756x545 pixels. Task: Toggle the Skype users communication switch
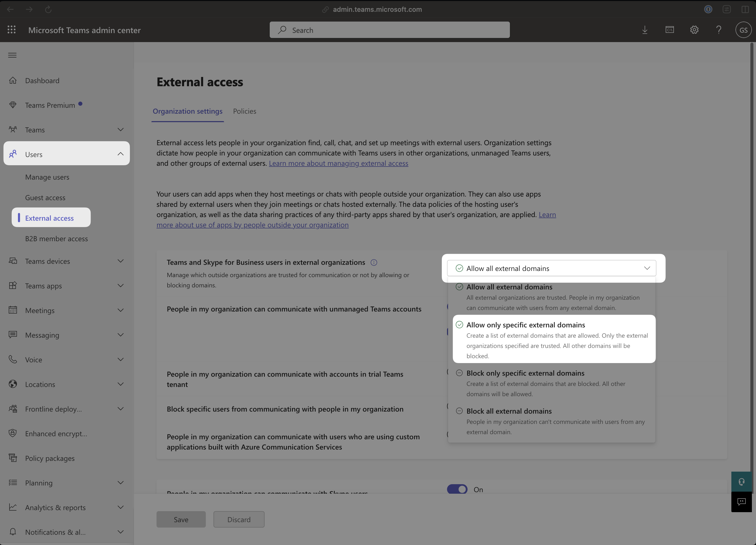tap(457, 489)
